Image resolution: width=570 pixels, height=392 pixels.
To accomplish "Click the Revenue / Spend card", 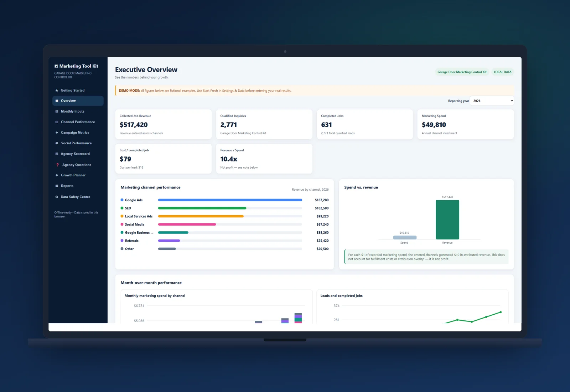I will 264,159.
